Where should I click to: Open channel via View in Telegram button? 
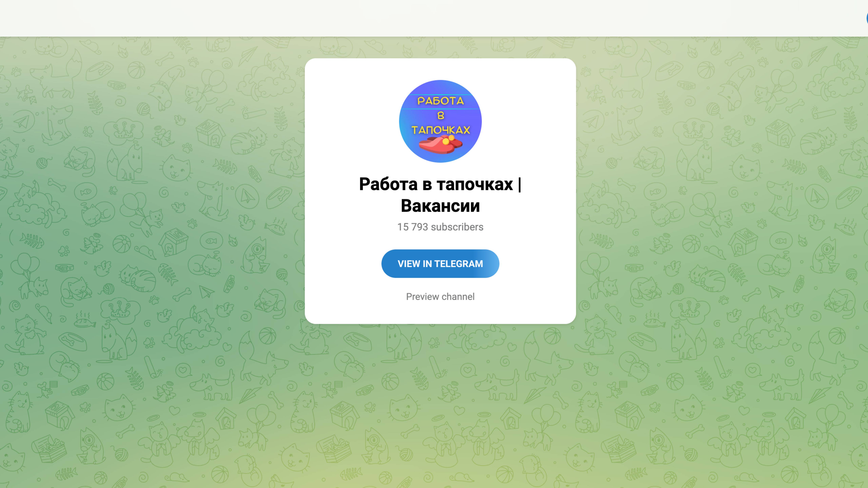click(x=440, y=264)
